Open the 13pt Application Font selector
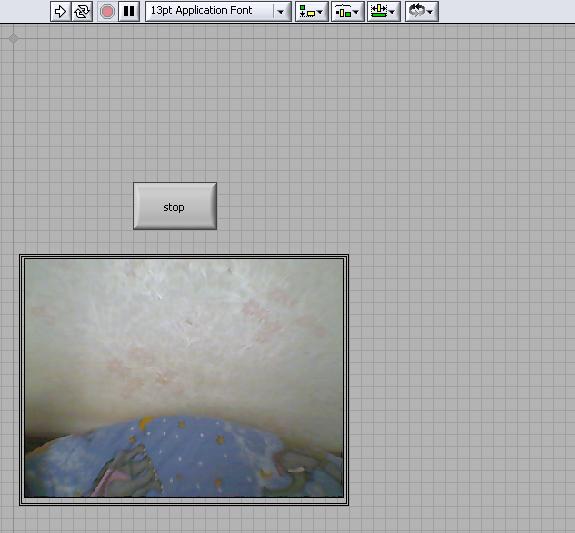 pyautogui.click(x=209, y=11)
